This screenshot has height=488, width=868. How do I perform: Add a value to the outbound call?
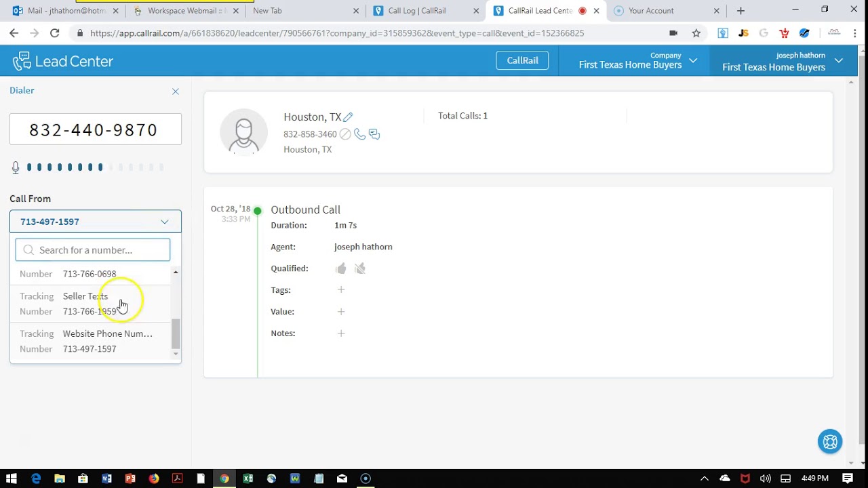[341, 312]
